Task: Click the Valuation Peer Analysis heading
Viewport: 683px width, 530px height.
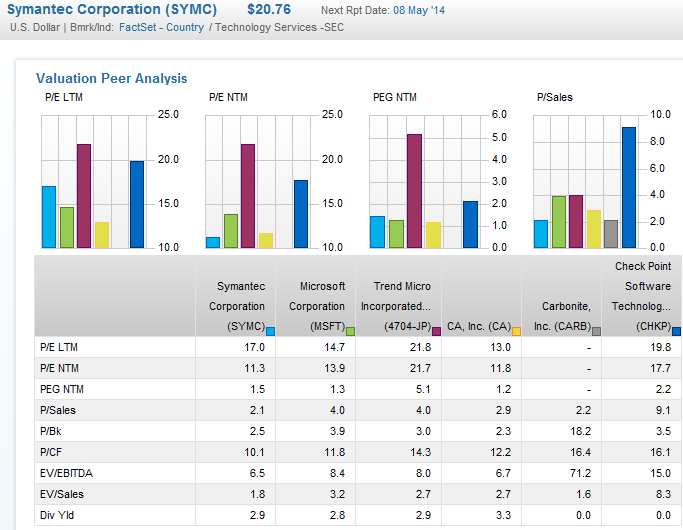Action: (x=111, y=78)
